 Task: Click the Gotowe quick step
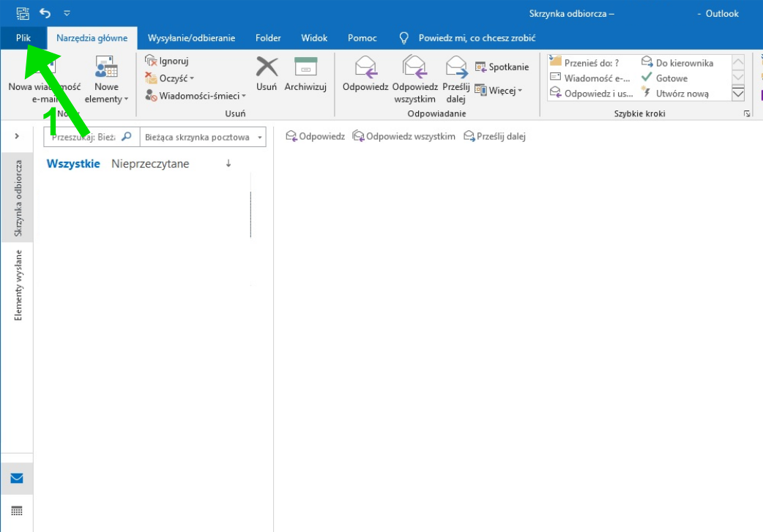pos(671,78)
